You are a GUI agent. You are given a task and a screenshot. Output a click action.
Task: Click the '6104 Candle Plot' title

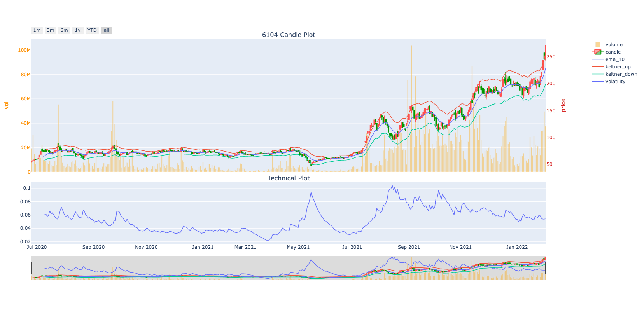tap(289, 35)
